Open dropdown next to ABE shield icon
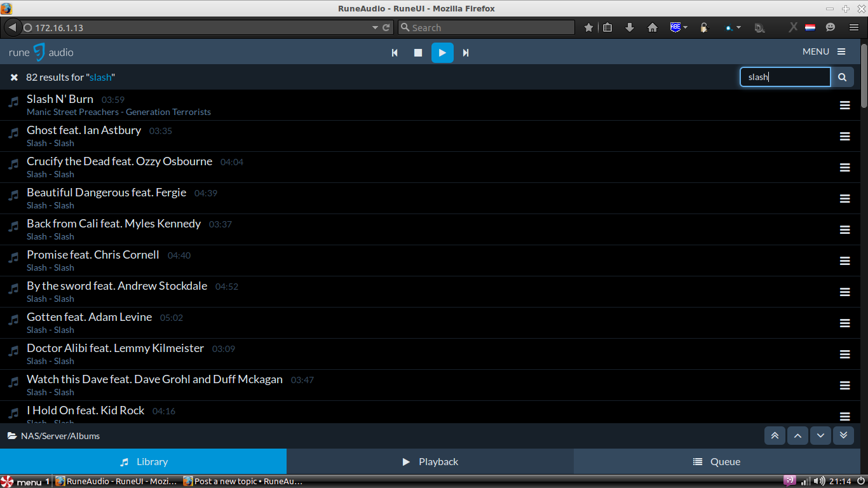Viewport: 868px width, 488px height. tap(686, 28)
